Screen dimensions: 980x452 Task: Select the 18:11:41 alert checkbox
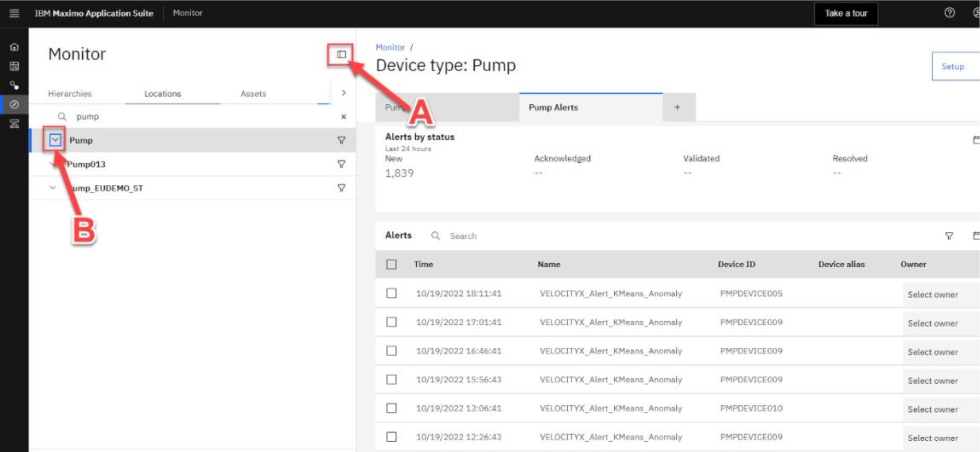(x=391, y=293)
